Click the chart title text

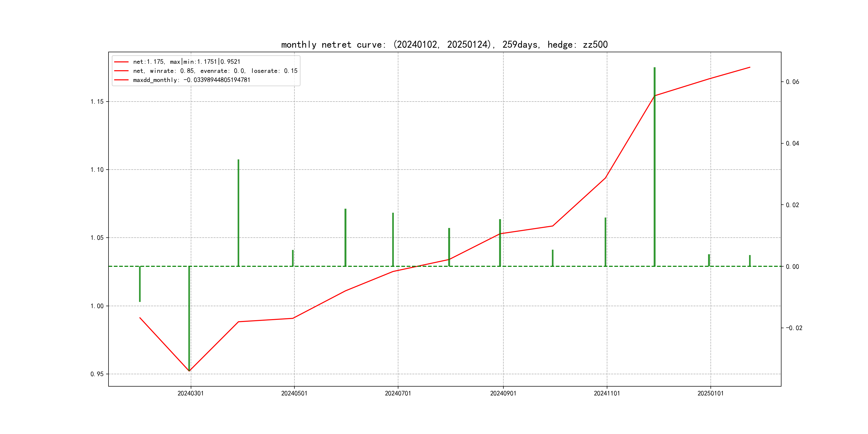tap(444, 44)
